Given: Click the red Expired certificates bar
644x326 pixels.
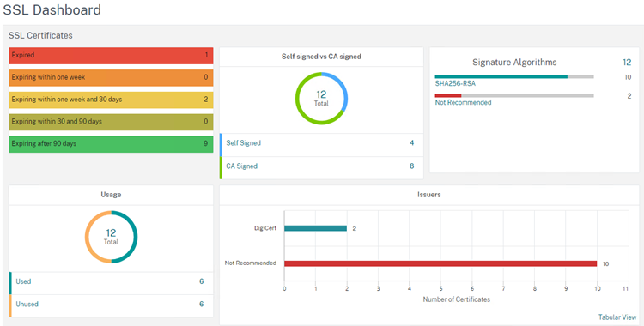Looking at the screenshot, I should tap(111, 56).
